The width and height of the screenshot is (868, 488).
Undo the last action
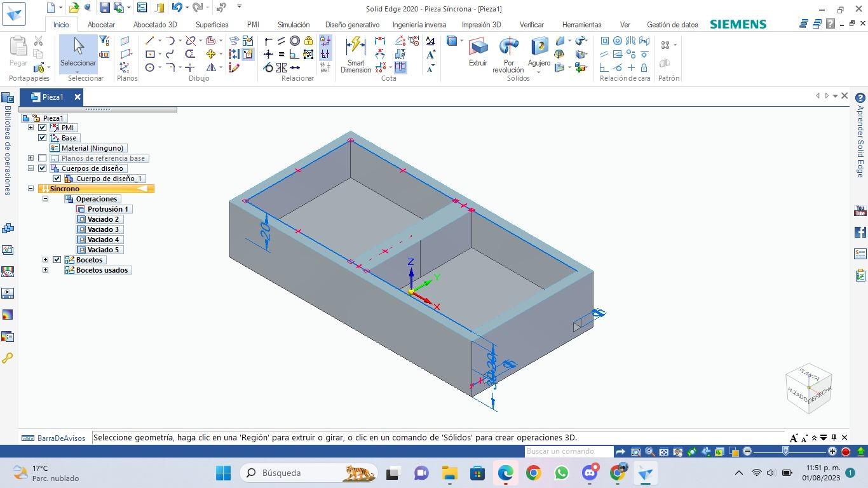177,8
